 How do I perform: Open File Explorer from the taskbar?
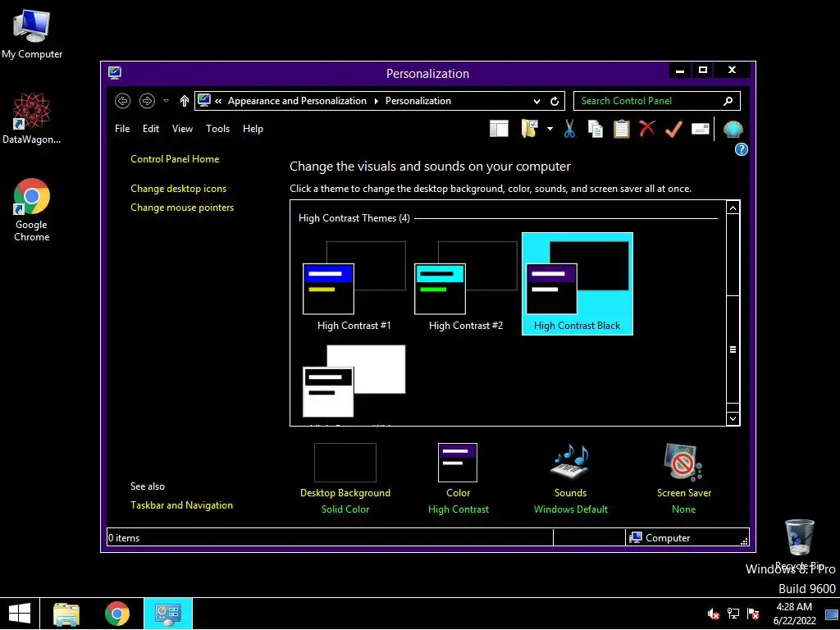[66, 614]
